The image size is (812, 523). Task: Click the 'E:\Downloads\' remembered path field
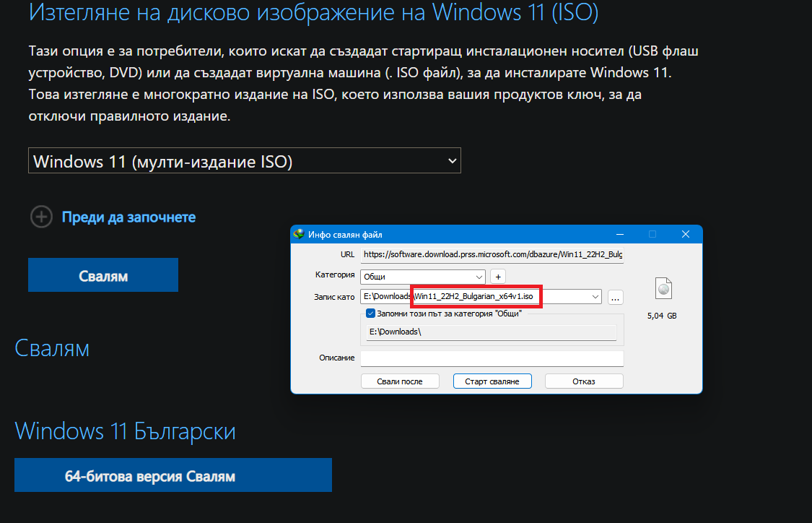point(492,332)
